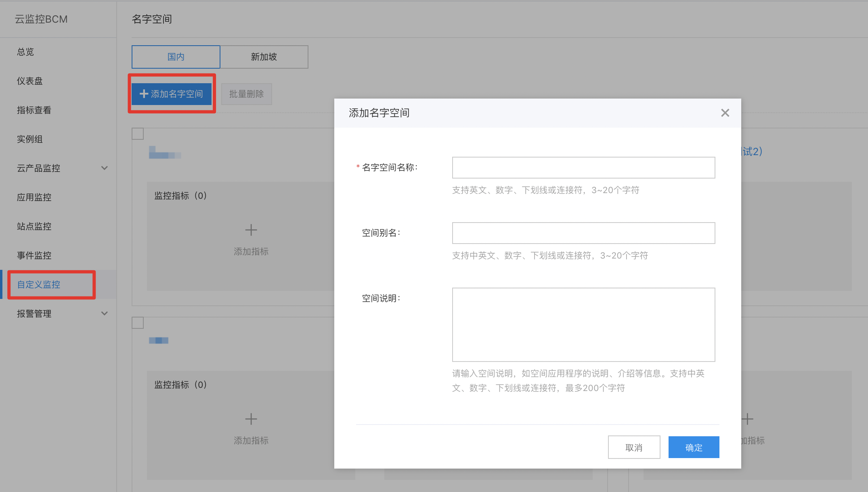Click the 空间别名 input field
The height and width of the screenshot is (492, 868).
[583, 233]
